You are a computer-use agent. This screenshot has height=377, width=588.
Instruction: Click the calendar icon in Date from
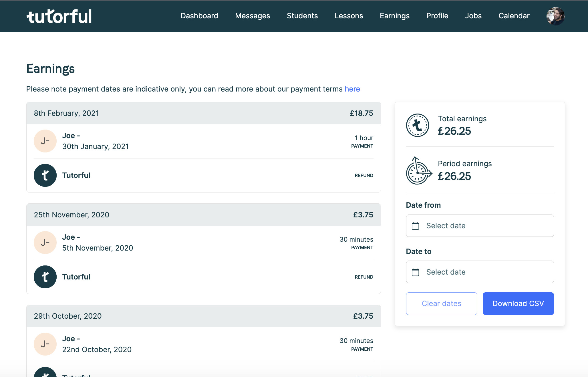point(415,226)
